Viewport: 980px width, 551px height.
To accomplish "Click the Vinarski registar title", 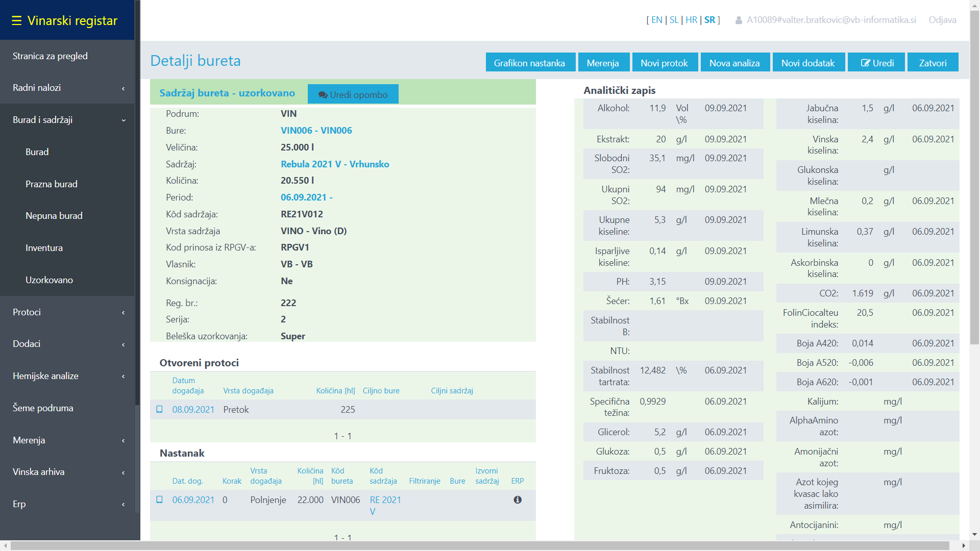I will pos(72,20).
